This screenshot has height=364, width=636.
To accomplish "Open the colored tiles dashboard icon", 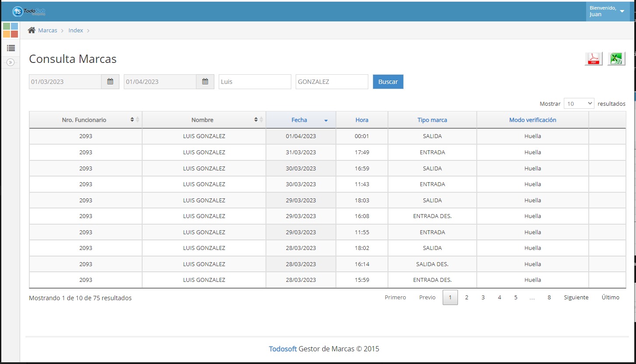I will [x=10, y=30].
